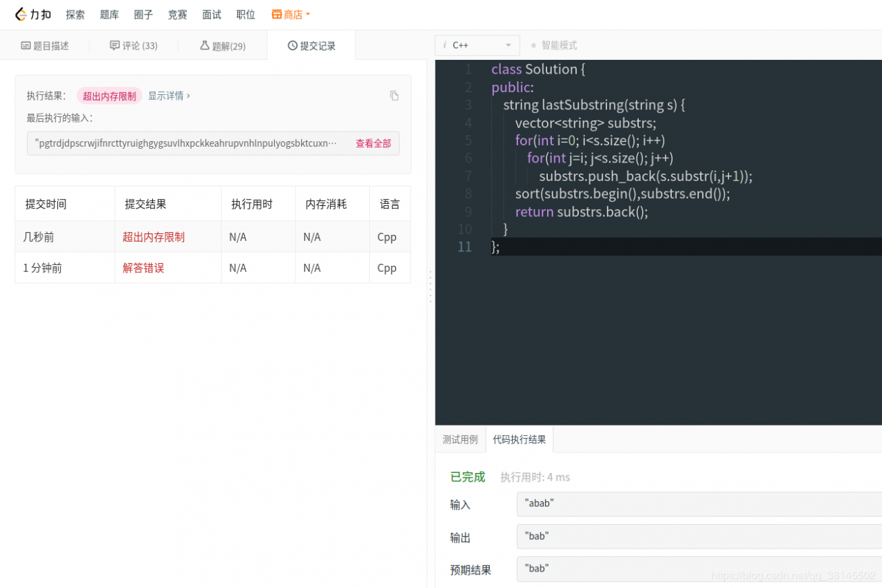Click 查看全部 to view full input
Viewport: 882px width, 588px height.
373,143
